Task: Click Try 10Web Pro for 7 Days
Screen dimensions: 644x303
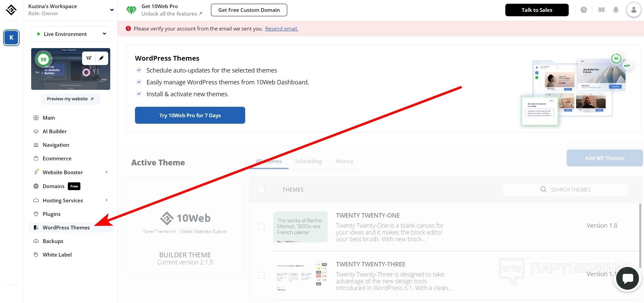Action: pos(190,115)
